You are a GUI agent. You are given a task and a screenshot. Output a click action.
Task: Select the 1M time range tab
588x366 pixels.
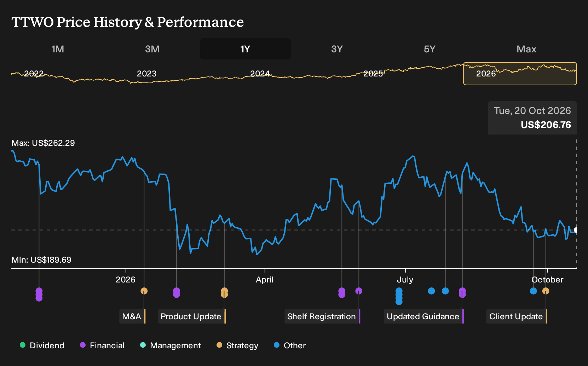click(58, 49)
